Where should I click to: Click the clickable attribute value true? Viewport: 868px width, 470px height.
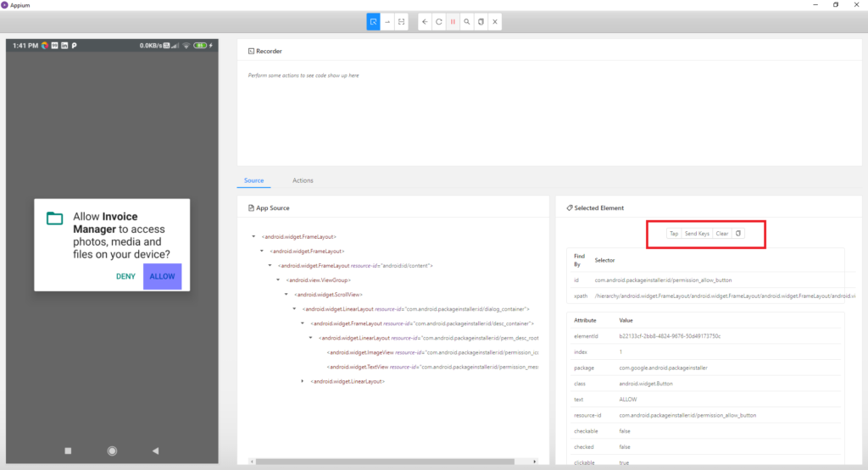tap(624, 463)
